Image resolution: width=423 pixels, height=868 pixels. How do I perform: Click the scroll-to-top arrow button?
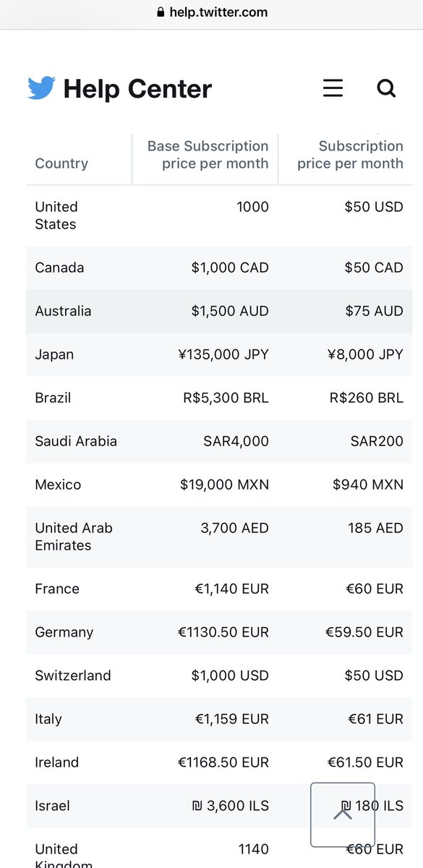point(343,814)
